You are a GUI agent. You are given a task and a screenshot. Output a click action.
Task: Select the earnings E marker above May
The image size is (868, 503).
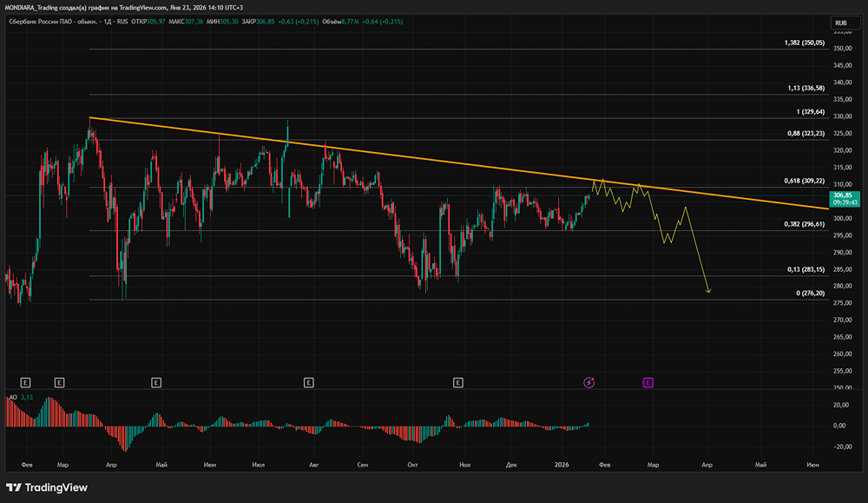[155, 381]
